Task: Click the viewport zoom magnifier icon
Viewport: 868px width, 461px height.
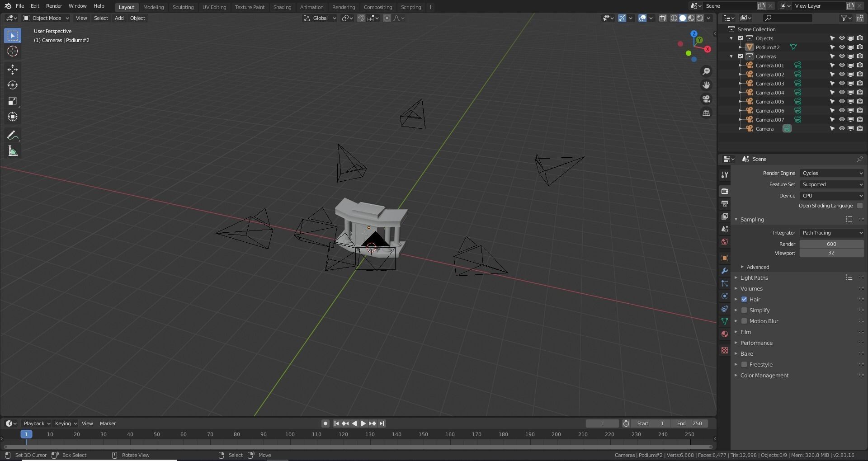Action: 706,71
